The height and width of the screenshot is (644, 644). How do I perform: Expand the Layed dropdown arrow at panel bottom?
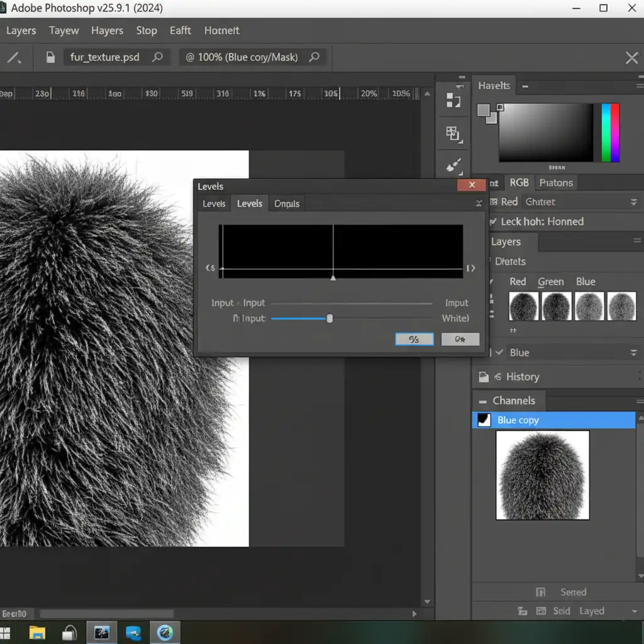[633, 611]
